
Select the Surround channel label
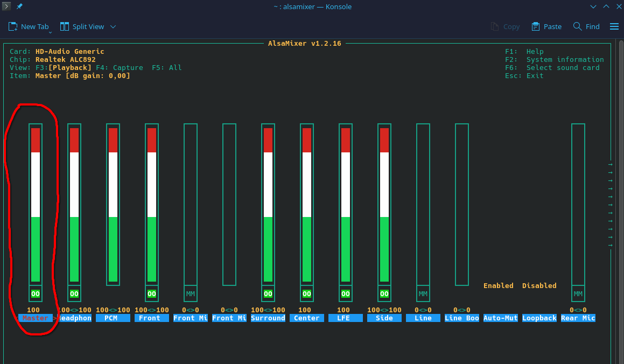(268, 318)
